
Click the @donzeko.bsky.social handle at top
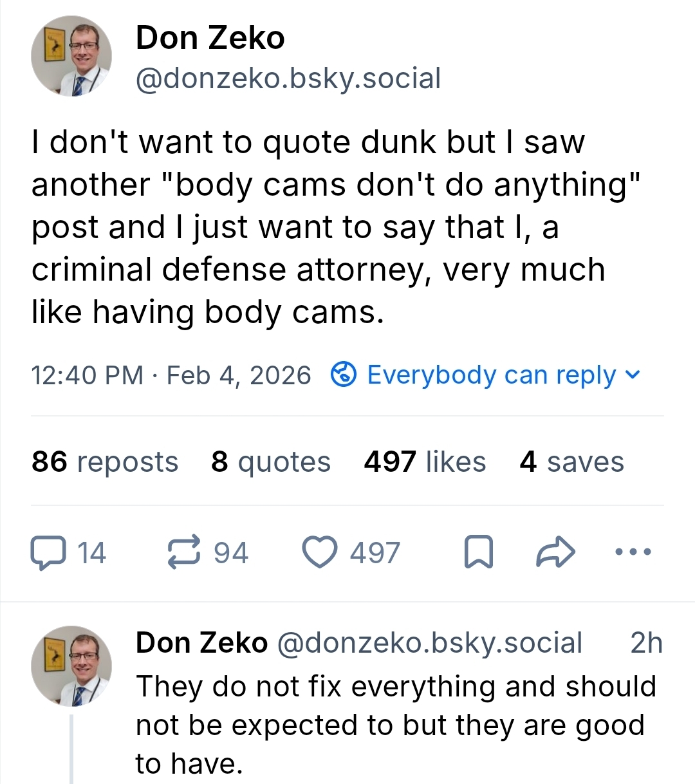point(288,79)
